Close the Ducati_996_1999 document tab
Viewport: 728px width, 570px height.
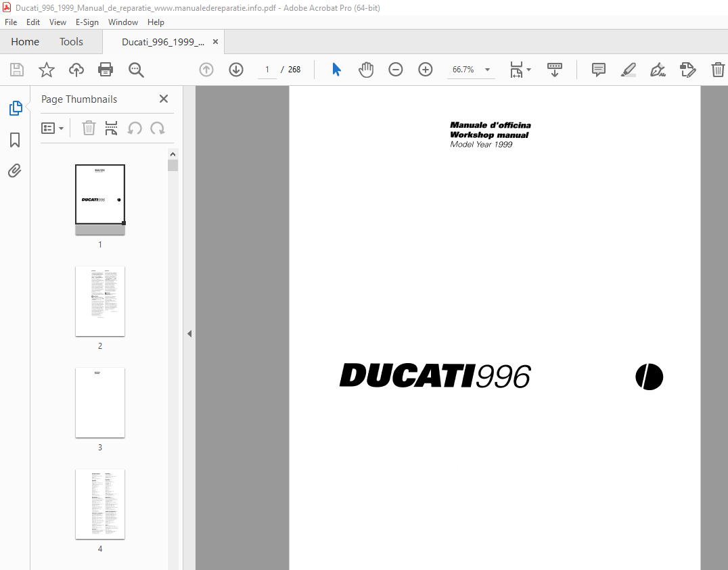coord(215,42)
